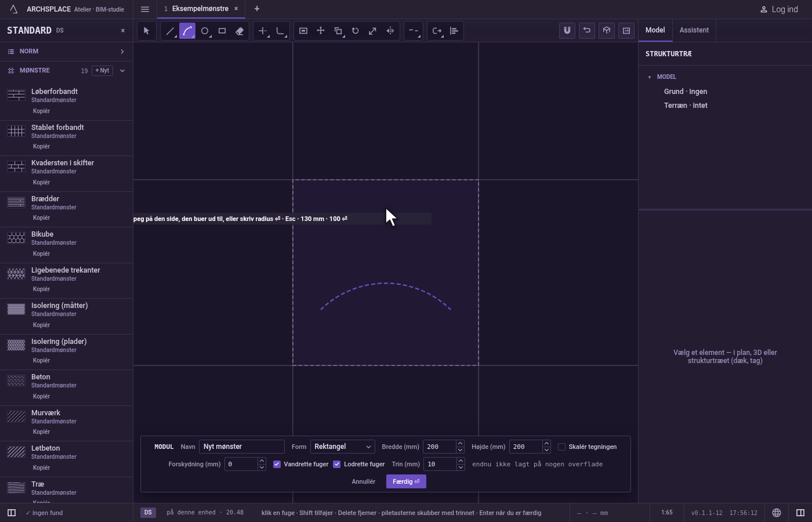This screenshot has height=522, width=812.
Task: Open the globe language icon
Action: [x=777, y=513]
